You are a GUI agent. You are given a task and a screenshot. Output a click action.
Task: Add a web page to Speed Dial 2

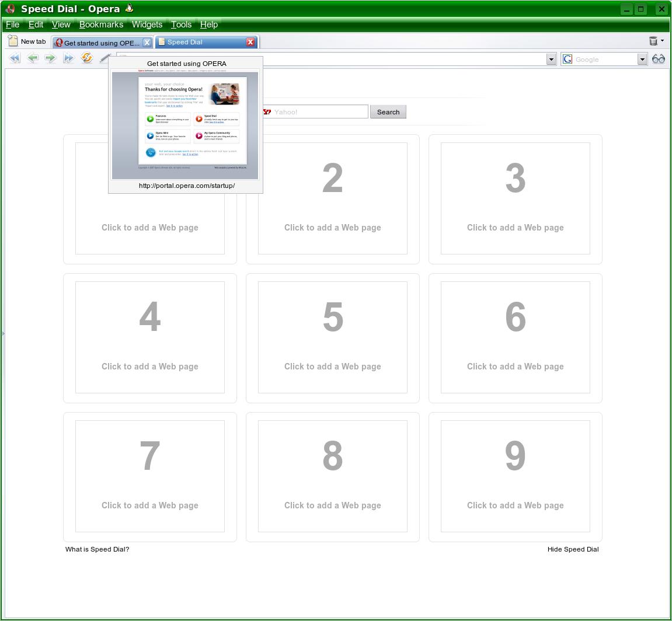(x=333, y=198)
